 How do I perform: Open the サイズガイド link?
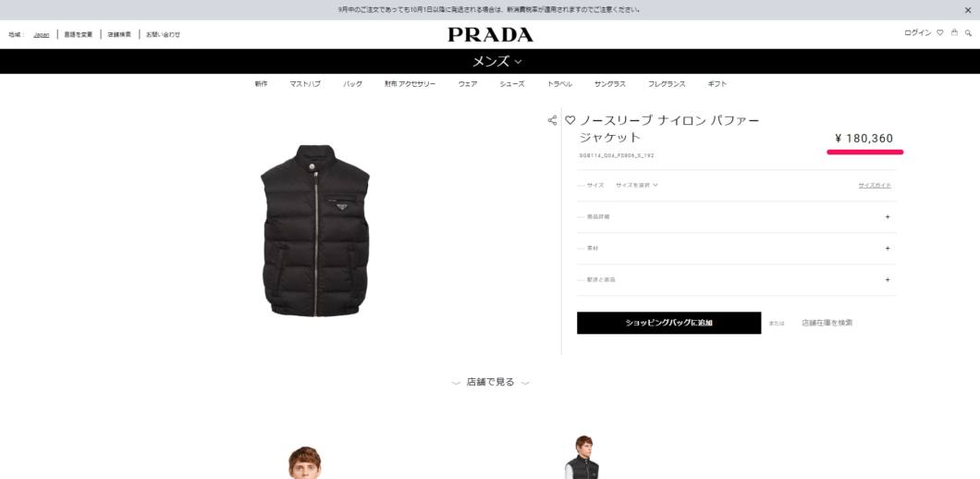tap(875, 185)
